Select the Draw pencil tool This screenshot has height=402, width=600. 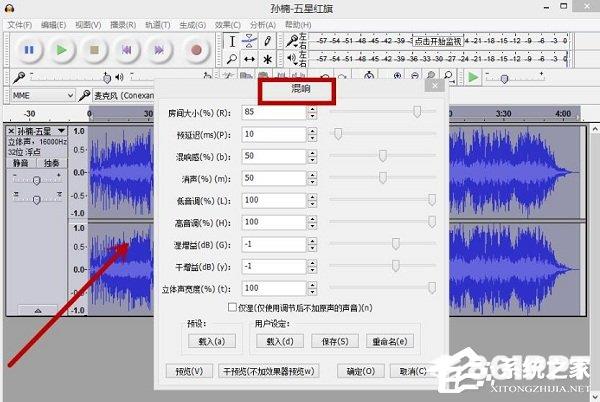267,41
